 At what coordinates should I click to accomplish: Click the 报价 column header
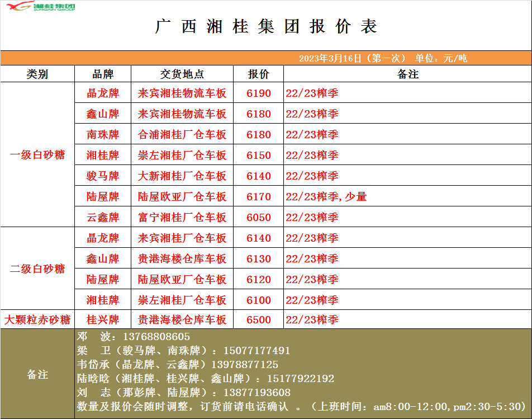(x=258, y=74)
